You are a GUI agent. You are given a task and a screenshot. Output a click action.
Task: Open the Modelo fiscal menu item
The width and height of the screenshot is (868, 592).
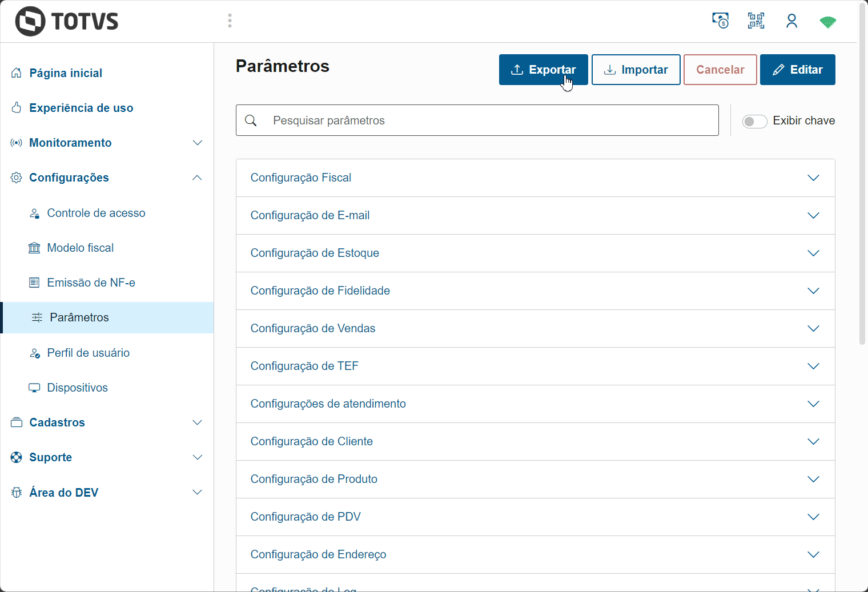point(81,248)
